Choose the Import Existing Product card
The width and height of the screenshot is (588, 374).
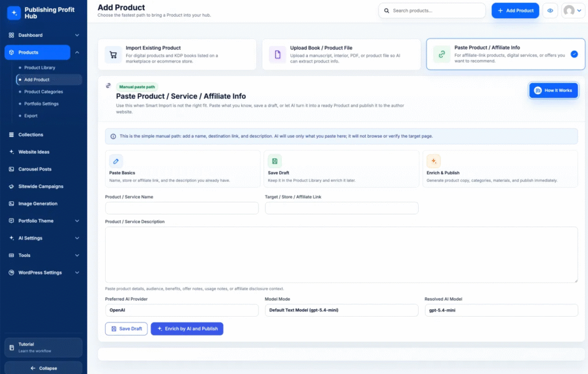pyautogui.click(x=177, y=54)
